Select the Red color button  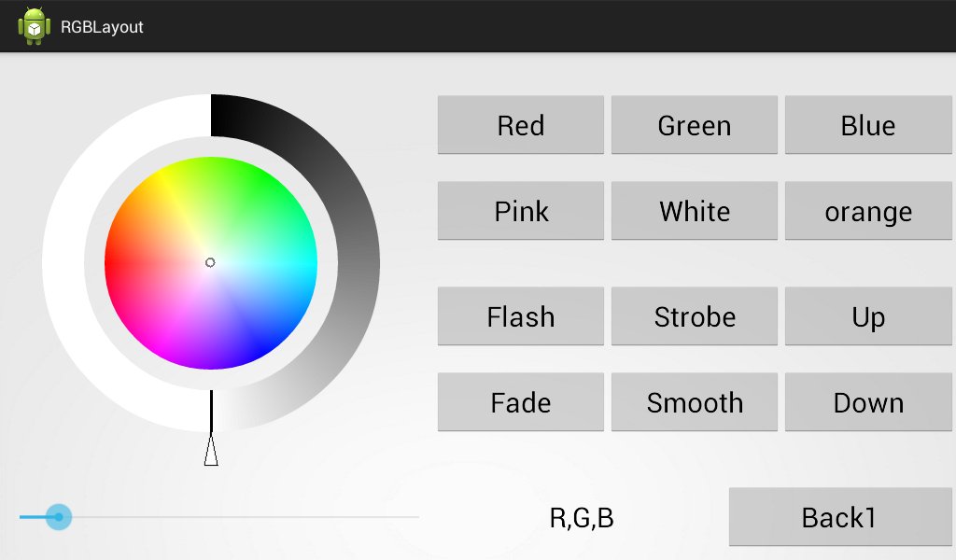tap(520, 125)
